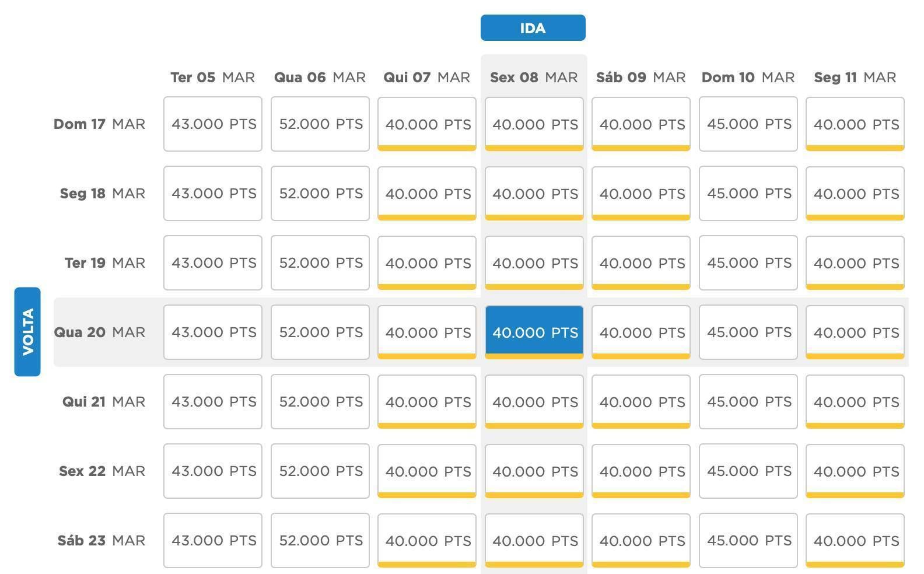Select the Seg 11 MAR column header
This screenshot has height=574, width=924.
[x=855, y=78]
